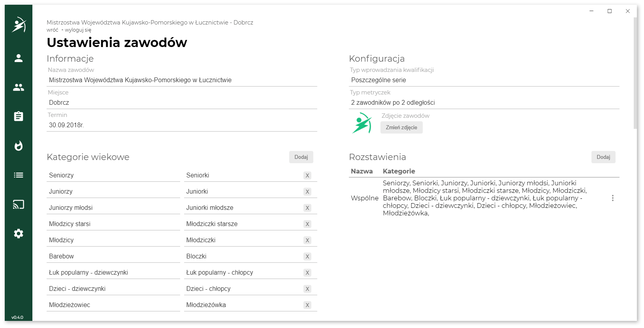Remove the Seniorki category row
Image resolution: width=644 pixels, height=328 pixels.
pyautogui.click(x=307, y=175)
